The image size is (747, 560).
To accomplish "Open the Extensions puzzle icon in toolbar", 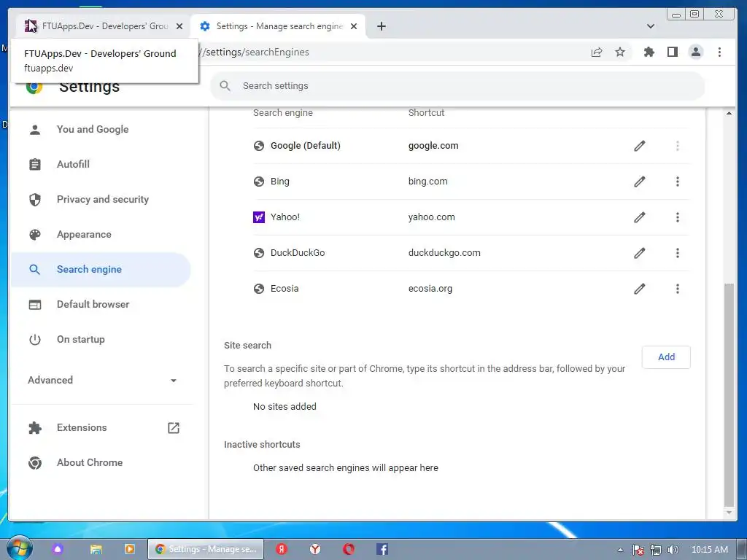I will tap(649, 52).
